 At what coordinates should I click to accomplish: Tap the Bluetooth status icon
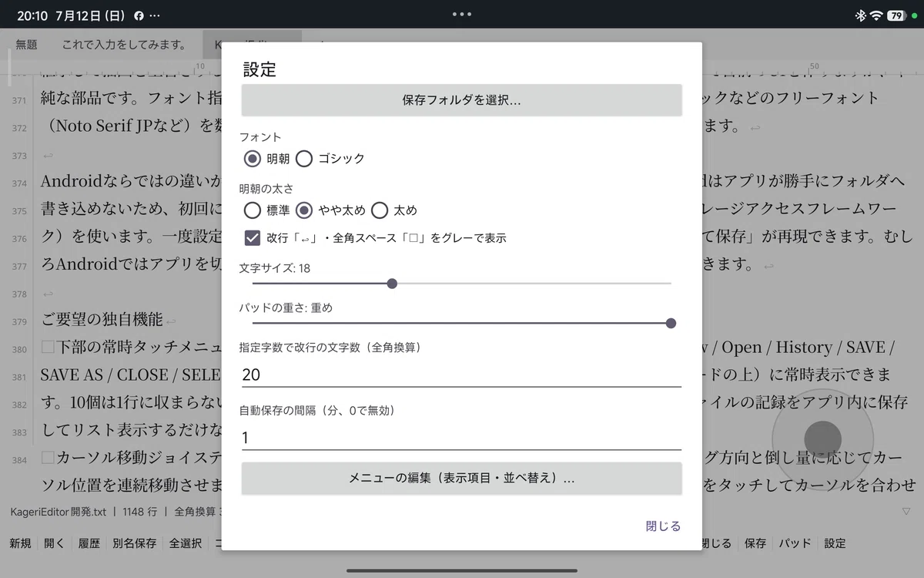860,15
